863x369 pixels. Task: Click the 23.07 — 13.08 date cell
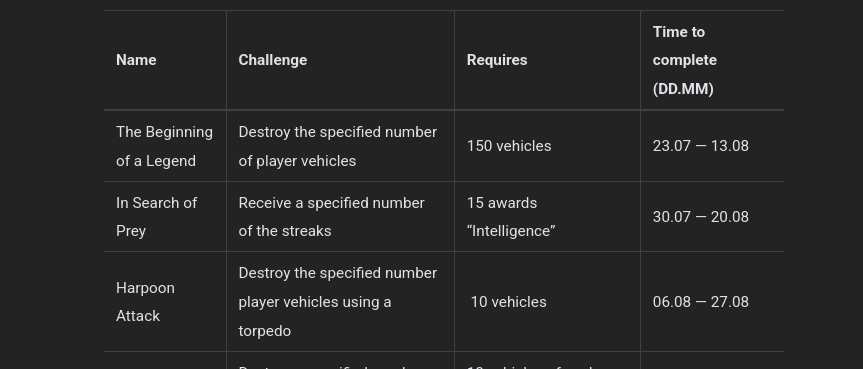(x=700, y=146)
